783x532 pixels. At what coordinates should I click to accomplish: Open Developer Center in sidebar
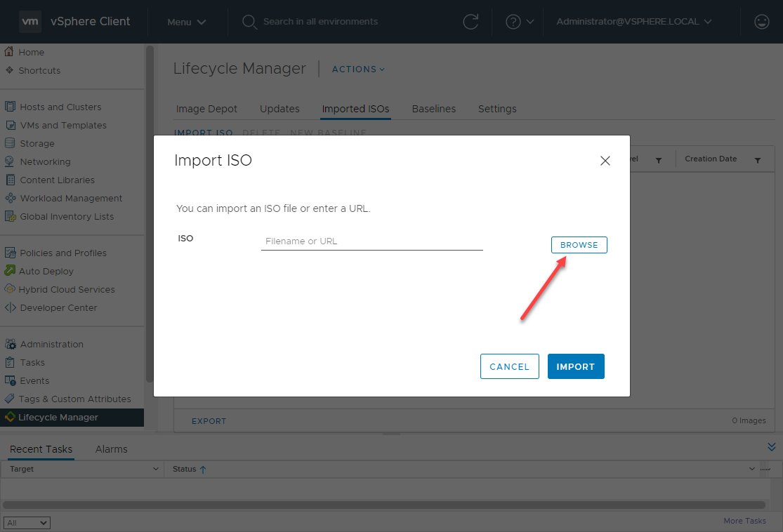point(58,308)
